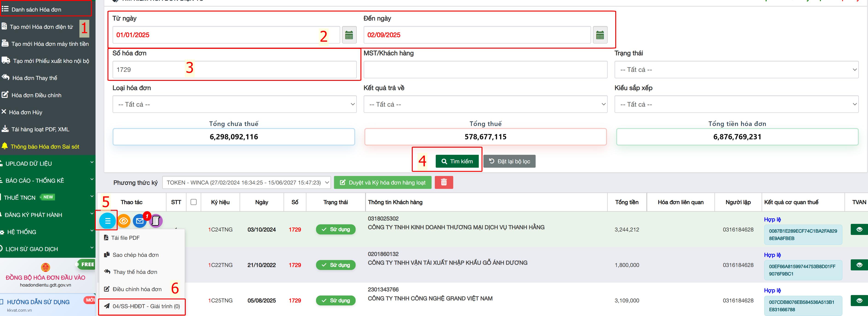Open the Loại hóa đơn dropdown
The width and height of the screenshot is (868, 316).
234,105
